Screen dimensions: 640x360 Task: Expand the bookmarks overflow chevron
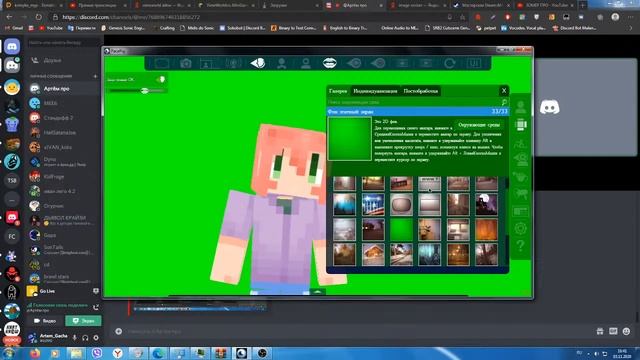(x=630, y=28)
